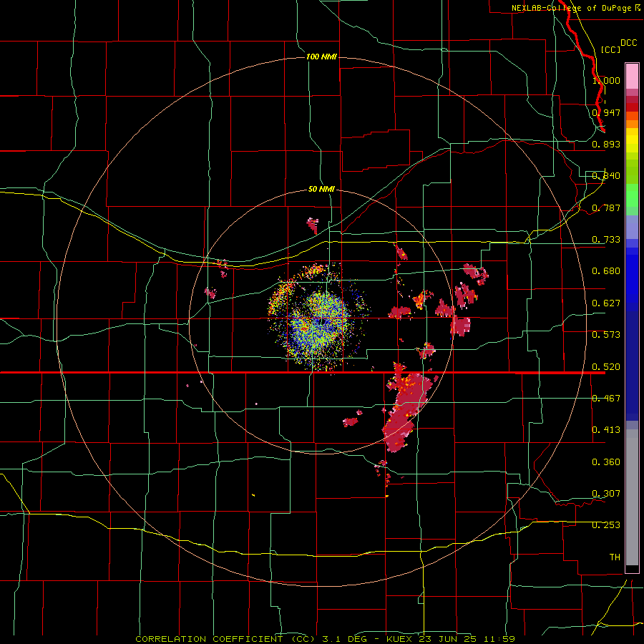Click the 0.360 legend value

pyautogui.click(x=606, y=462)
